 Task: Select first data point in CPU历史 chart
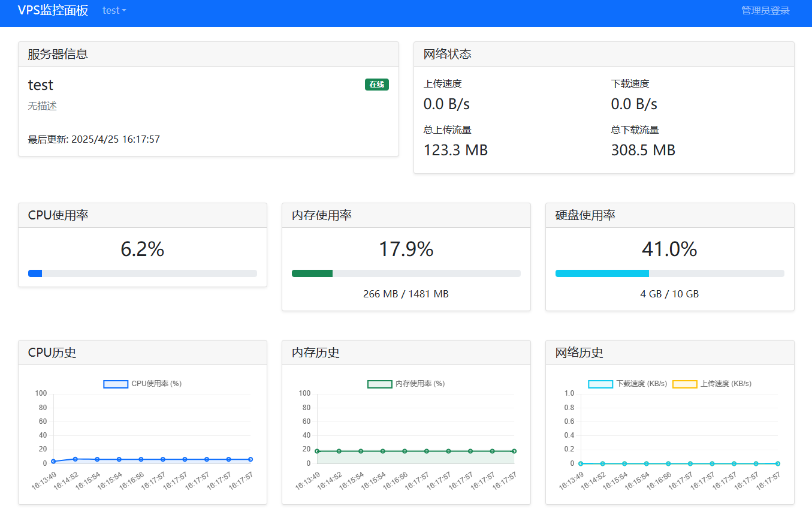tap(53, 461)
